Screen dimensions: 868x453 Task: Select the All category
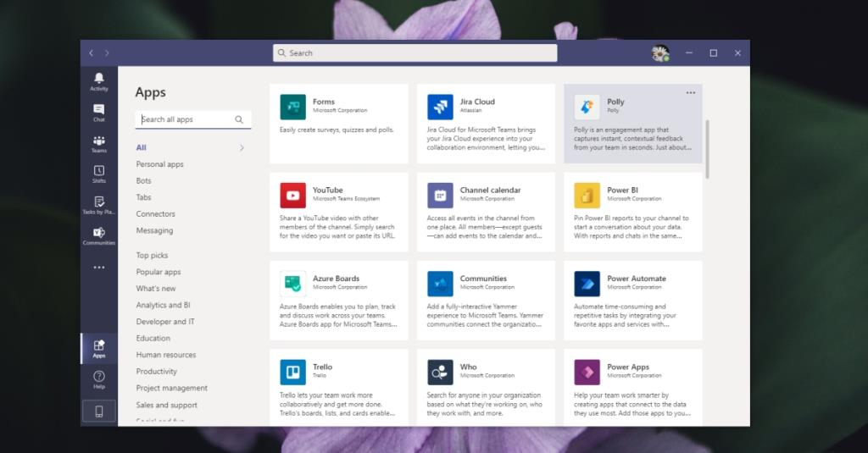pyautogui.click(x=142, y=147)
